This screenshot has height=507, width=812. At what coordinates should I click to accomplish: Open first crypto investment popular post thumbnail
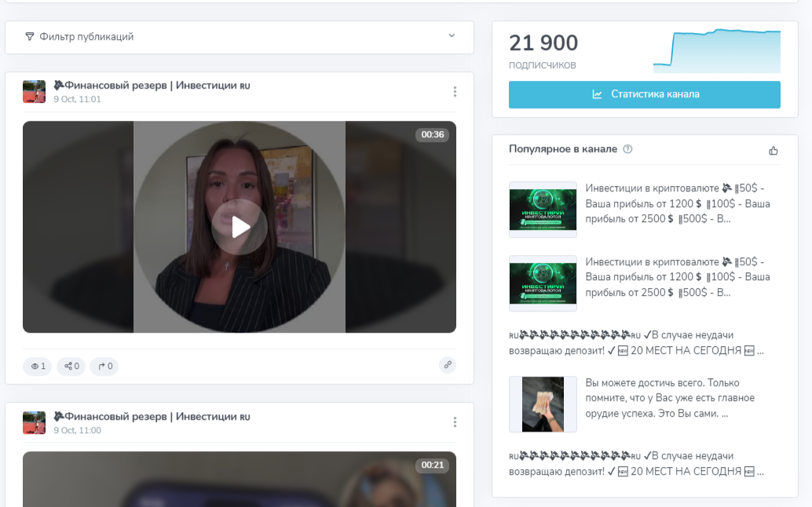pyautogui.click(x=543, y=210)
